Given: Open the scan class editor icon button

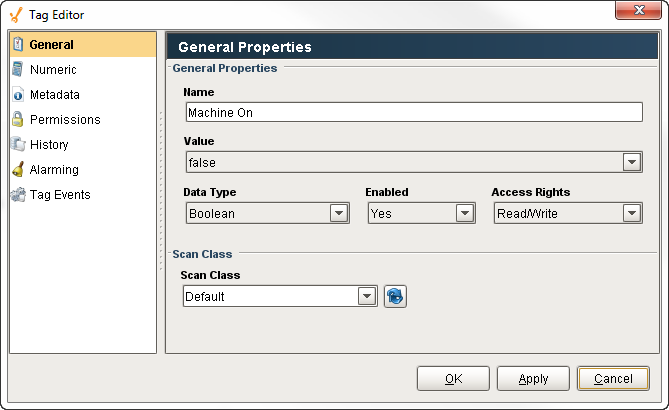Looking at the screenshot, I should (395, 297).
